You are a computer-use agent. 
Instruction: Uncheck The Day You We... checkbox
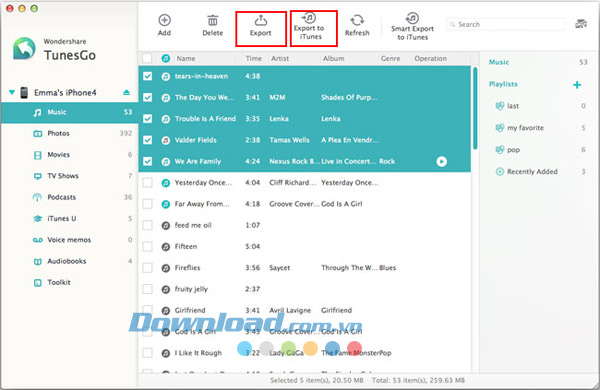(x=147, y=98)
